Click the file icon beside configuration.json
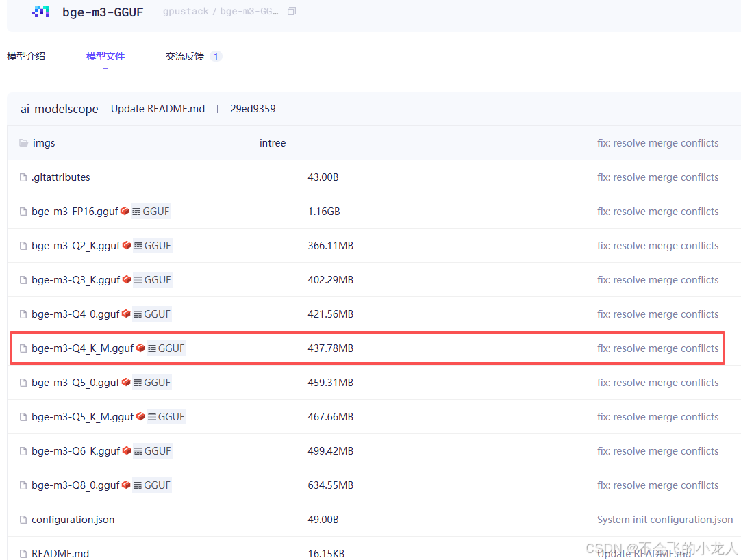This screenshot has width=741, height=560. tap(23, 520)
